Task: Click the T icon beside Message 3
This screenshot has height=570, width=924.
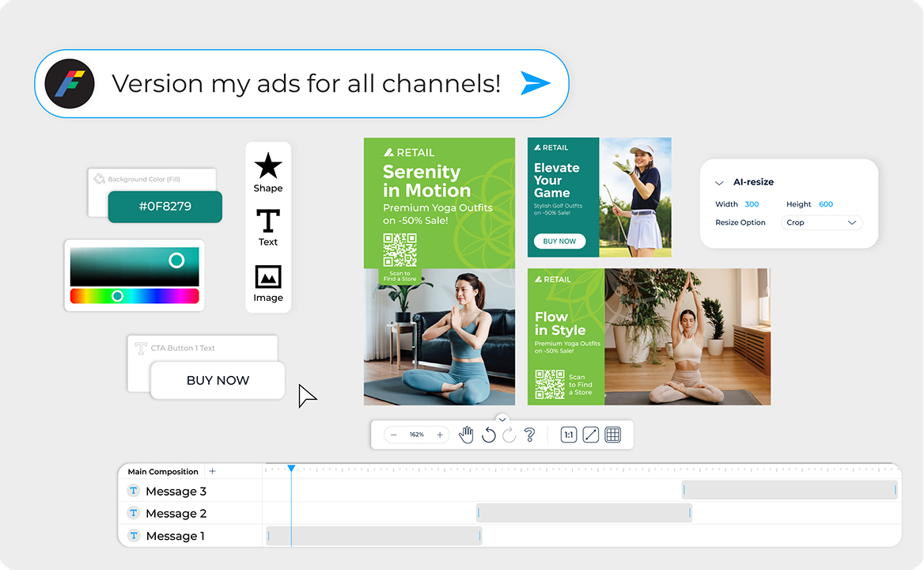Action: click(x=134, y=490)
